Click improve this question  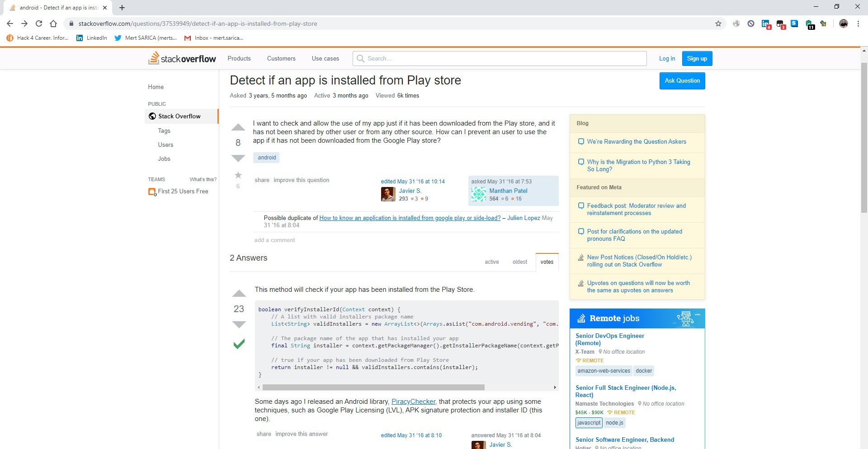302,180
